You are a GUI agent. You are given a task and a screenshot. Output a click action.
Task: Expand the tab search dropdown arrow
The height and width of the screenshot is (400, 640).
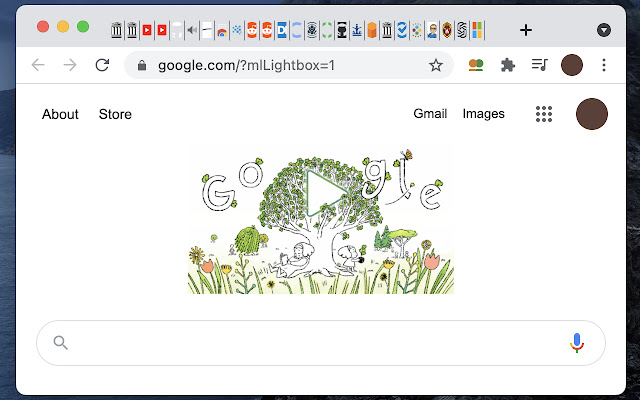coord(604,30)
